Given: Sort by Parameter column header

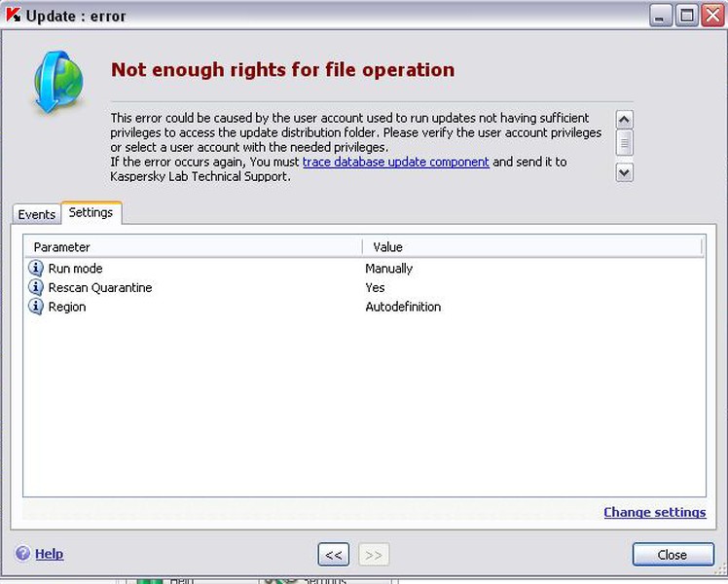Looking at the screenshot, I should [x=193, y=247].
